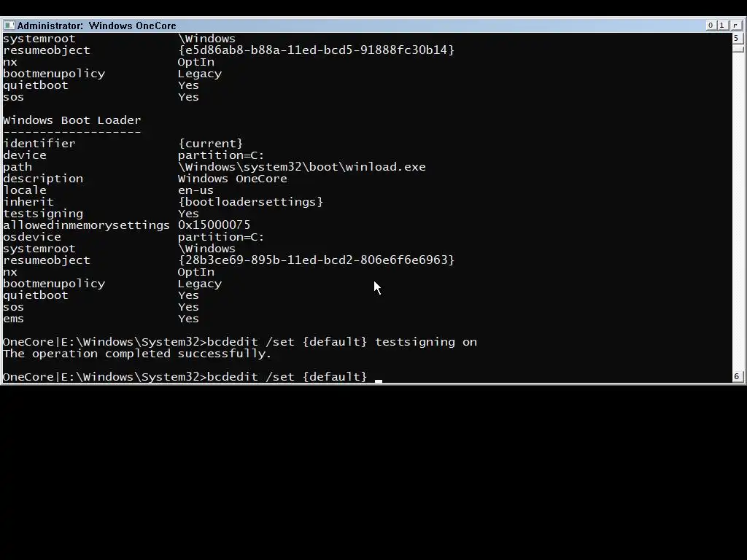The height and width of the screenshot is (560, 747).
Task: Click the 'allowedinmemorysettings' label
Action: pos(86,225)
